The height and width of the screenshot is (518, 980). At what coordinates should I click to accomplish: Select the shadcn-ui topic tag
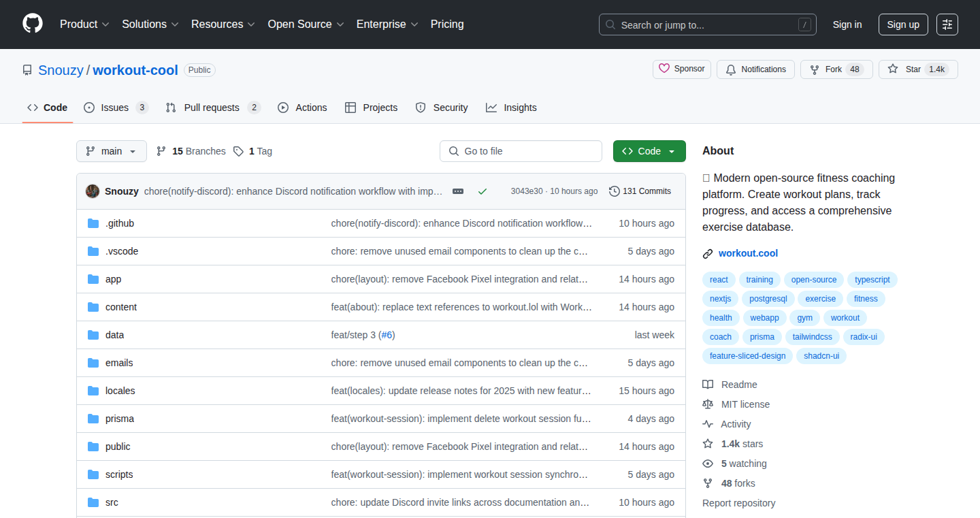(x=821, y=356)
